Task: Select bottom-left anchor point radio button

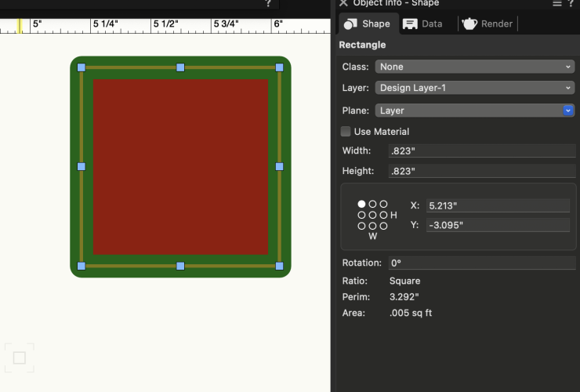Action: point(361,226)
